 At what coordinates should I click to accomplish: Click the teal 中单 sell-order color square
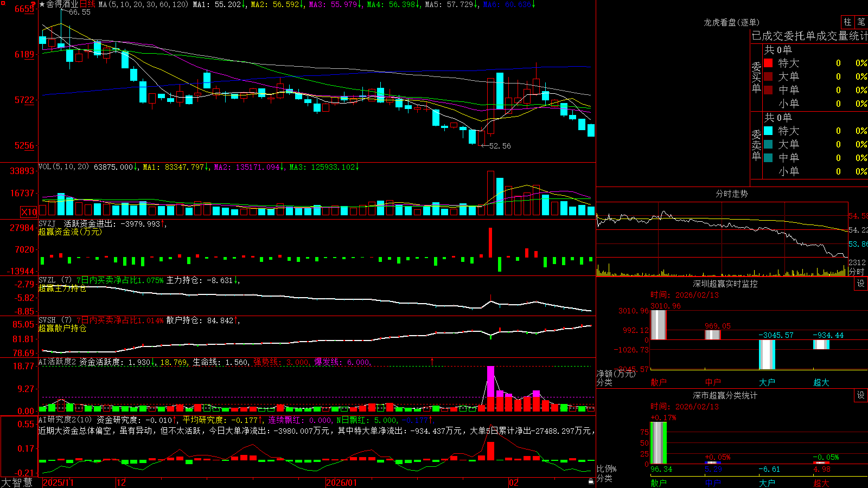[768, 158]
